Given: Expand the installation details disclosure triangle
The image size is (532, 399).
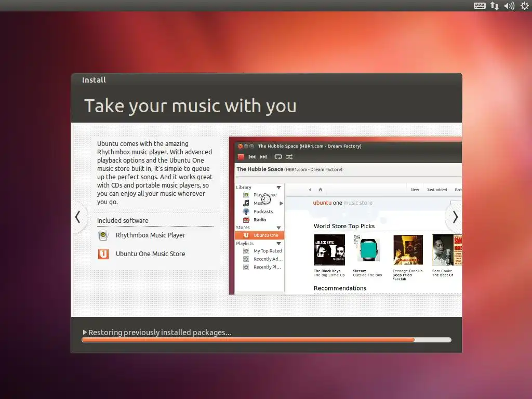Looking at the screenshot, I should [x=85, y=332].
